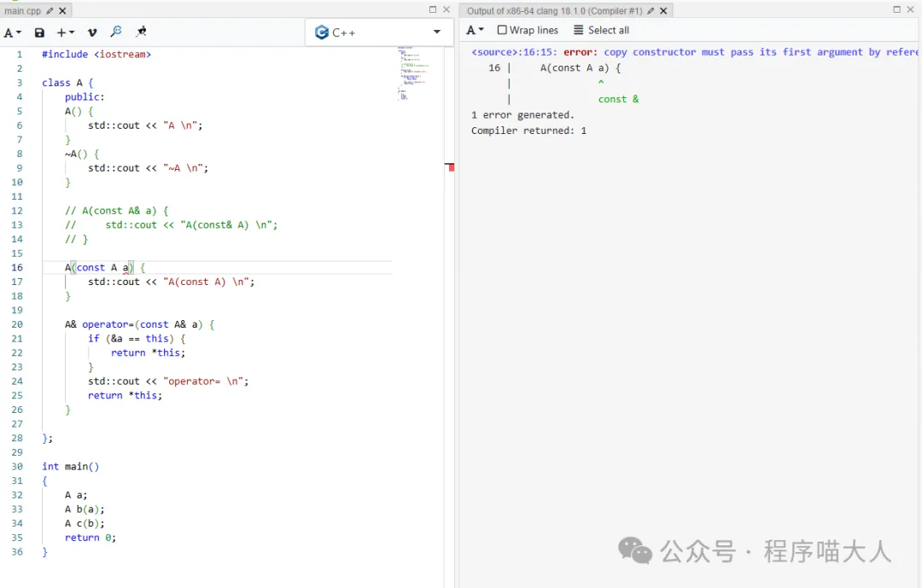Image resolution: width=922 pixels, height=588 pixels.
Task: Close the main.cpp tab
Action: tap(62, 10)
